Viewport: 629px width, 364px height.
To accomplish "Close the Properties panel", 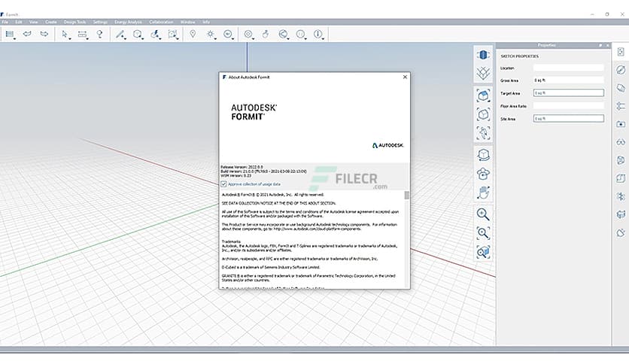I will (x=608, y=45).
